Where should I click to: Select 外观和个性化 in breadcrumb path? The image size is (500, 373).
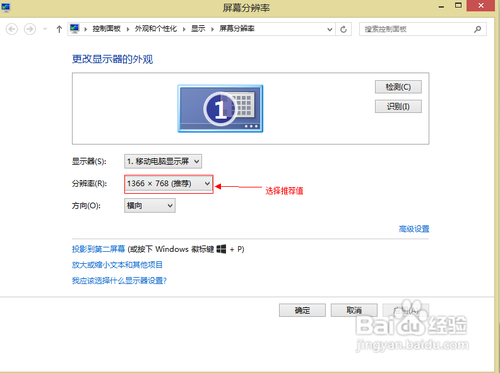(x=156, y=29)
